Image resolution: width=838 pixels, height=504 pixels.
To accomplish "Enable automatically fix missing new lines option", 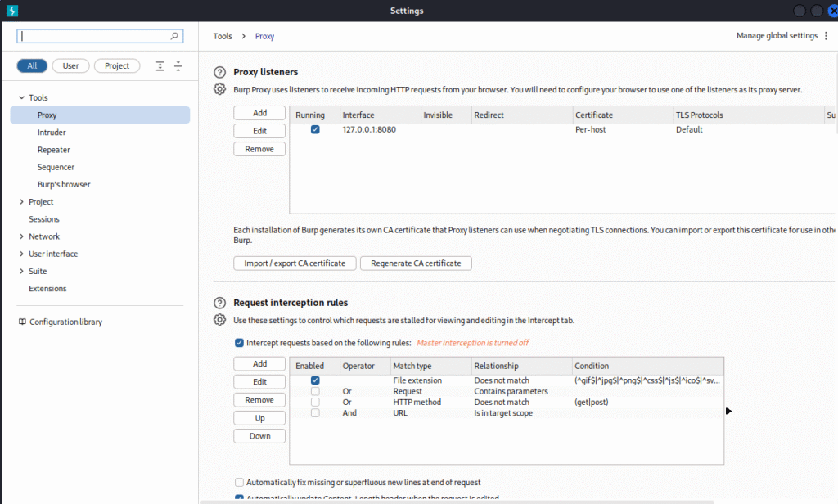I will coord(239,482).
